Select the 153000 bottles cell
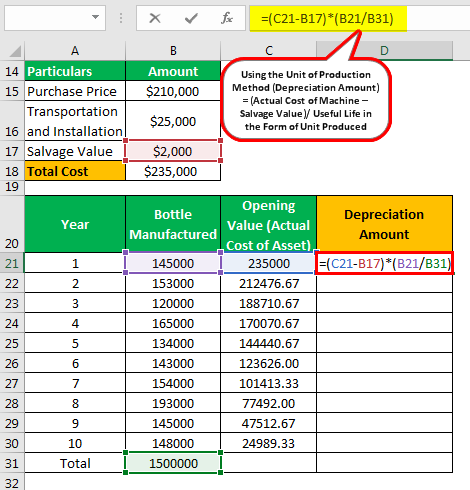The height and width of the screenshot is (490, 470). [173, 283]
